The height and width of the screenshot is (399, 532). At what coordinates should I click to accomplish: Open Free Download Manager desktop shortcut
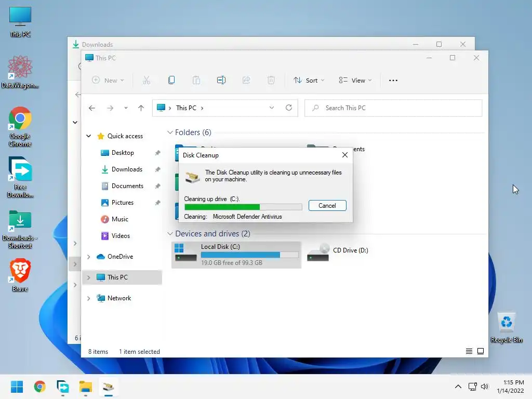[20, 178]
